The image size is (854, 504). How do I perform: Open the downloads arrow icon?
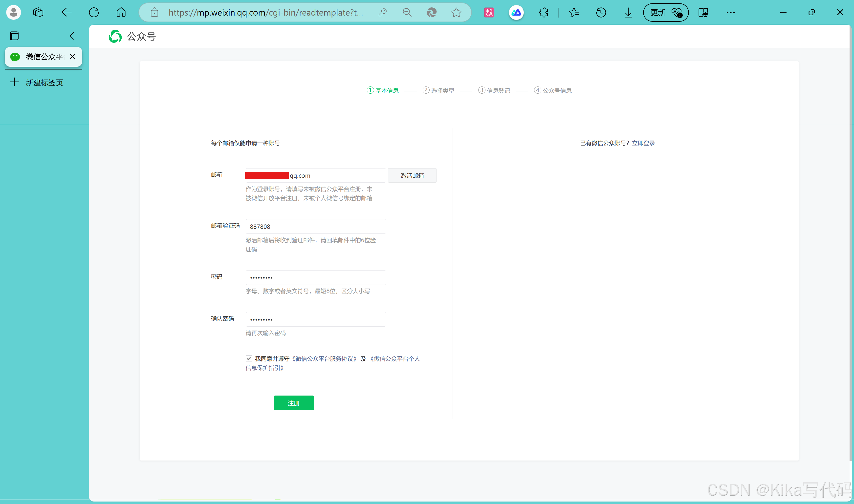[628, 13]
